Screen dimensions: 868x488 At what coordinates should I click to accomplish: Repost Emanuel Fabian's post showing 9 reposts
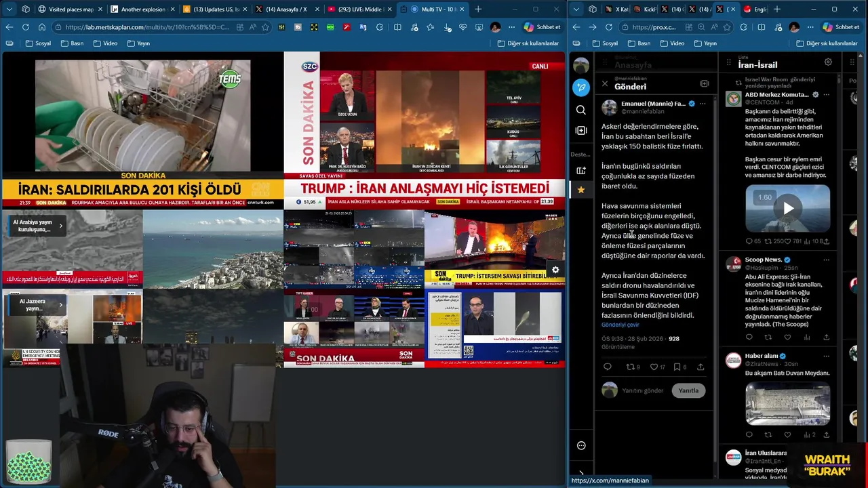click(x=633, y=367)
